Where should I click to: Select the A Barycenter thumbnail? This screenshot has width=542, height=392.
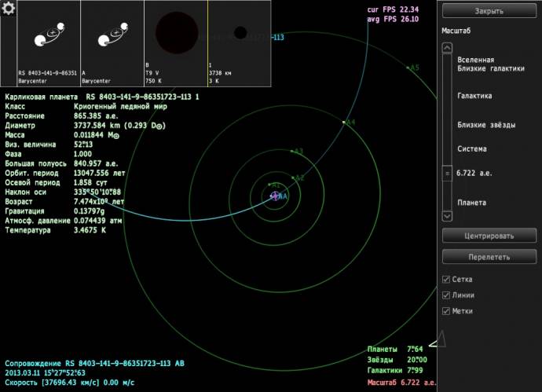(112, 43)
